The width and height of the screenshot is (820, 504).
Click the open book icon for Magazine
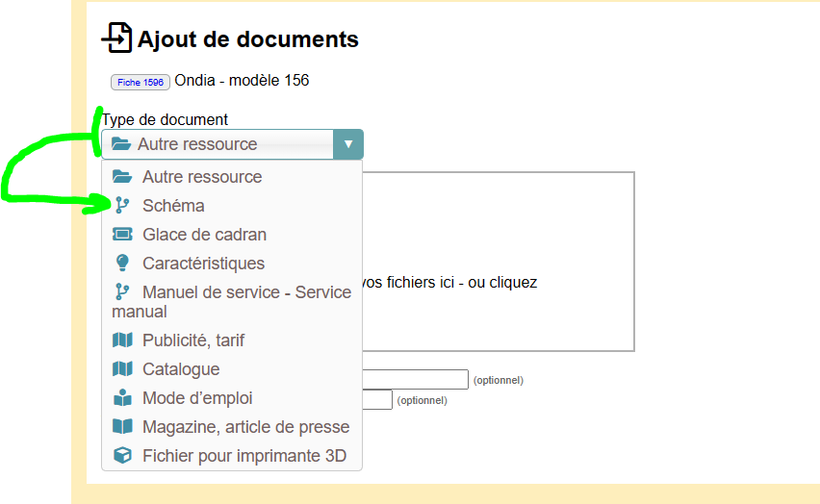tap(121, 427)
